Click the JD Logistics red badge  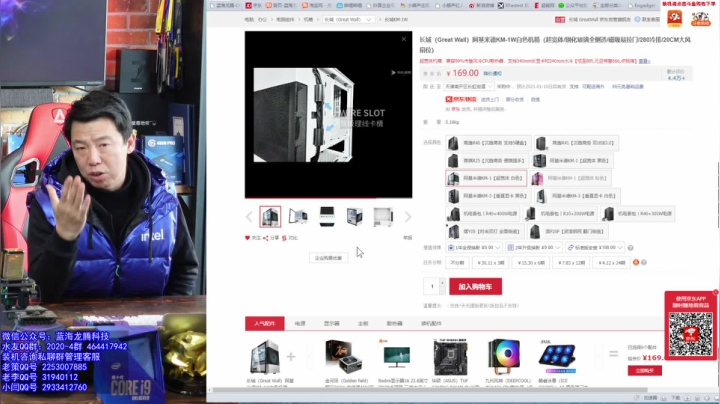coord(461,99)
